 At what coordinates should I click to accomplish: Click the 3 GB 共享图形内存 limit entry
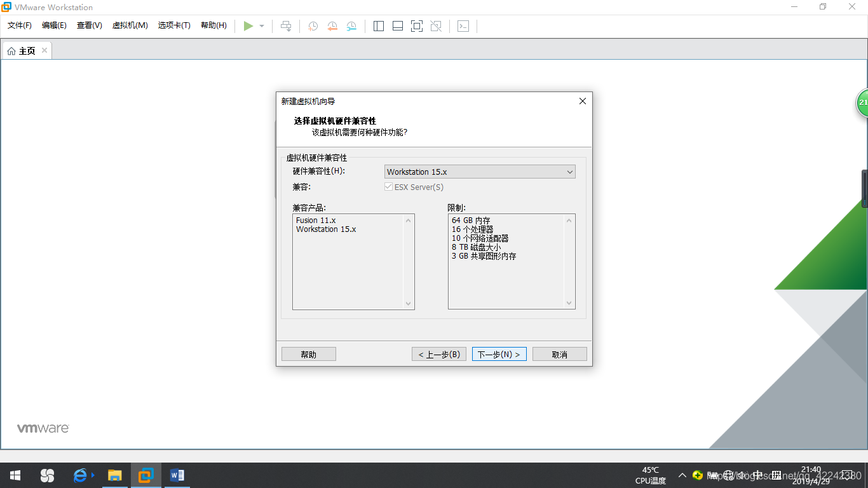click(484, 256)
